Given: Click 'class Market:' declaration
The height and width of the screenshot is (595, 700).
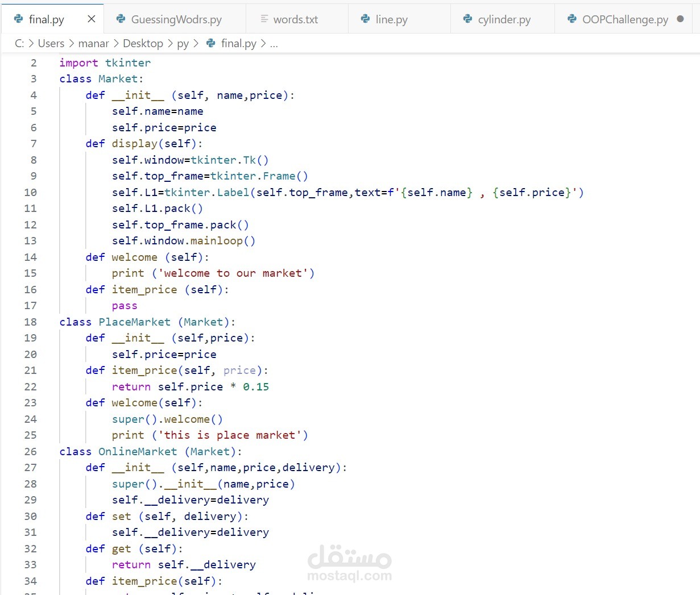Looking at the screenshot, I should (x=101, y=79).
